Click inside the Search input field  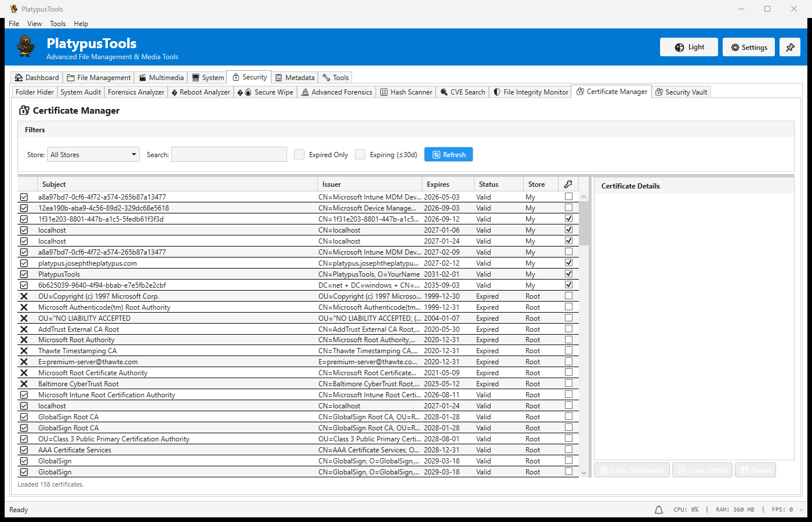coord(229,154)
